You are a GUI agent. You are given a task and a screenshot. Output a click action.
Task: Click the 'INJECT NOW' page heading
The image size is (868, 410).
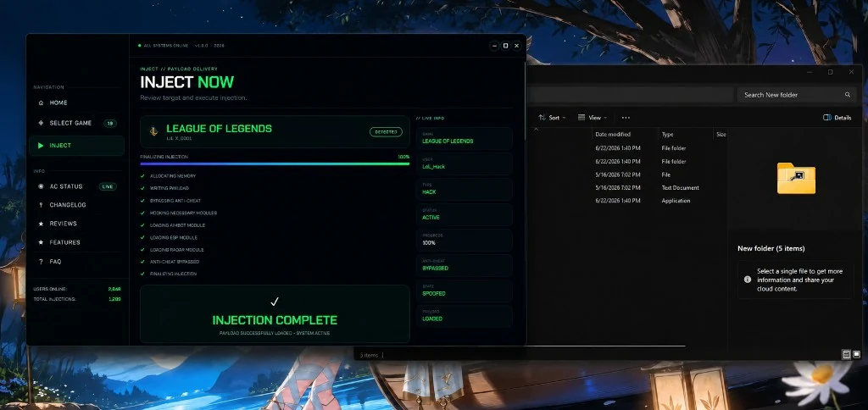pyautogui.click(x=187, y=82)
